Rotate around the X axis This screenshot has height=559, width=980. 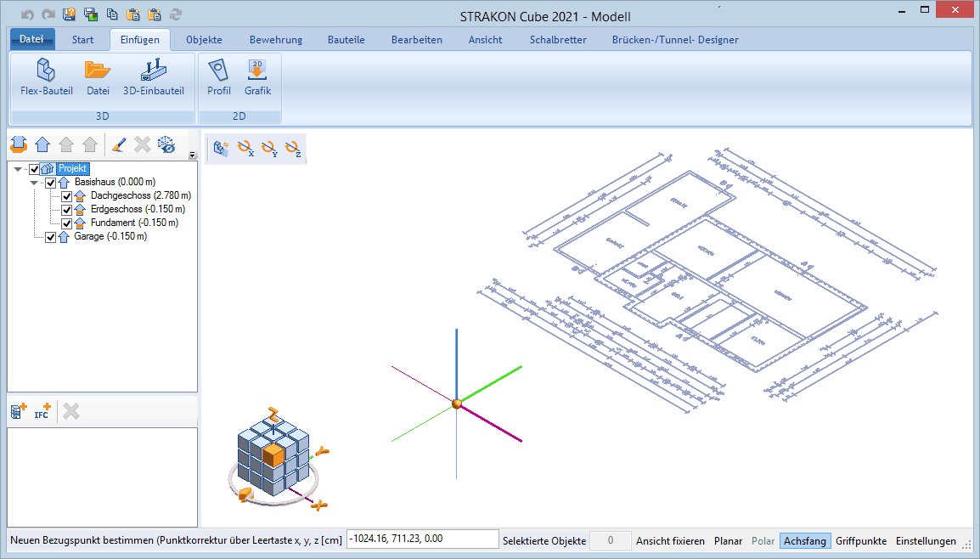point(245,148)
